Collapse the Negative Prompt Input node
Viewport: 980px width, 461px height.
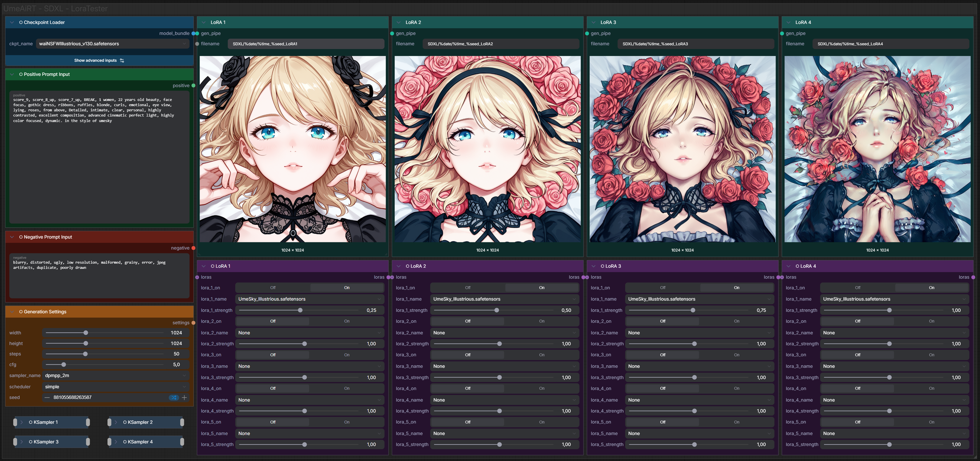coord(12,237)
